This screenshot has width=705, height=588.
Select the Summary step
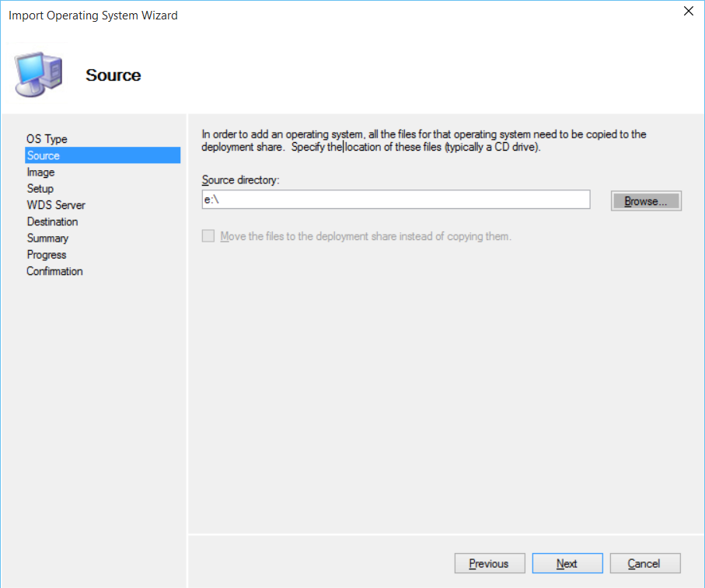47,238
